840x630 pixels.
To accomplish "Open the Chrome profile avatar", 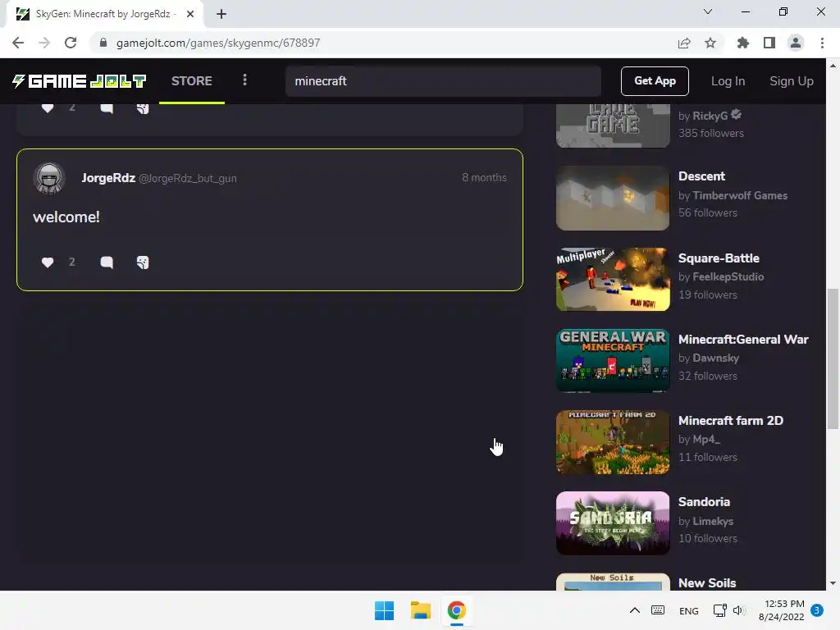I will tap(796, 43).
